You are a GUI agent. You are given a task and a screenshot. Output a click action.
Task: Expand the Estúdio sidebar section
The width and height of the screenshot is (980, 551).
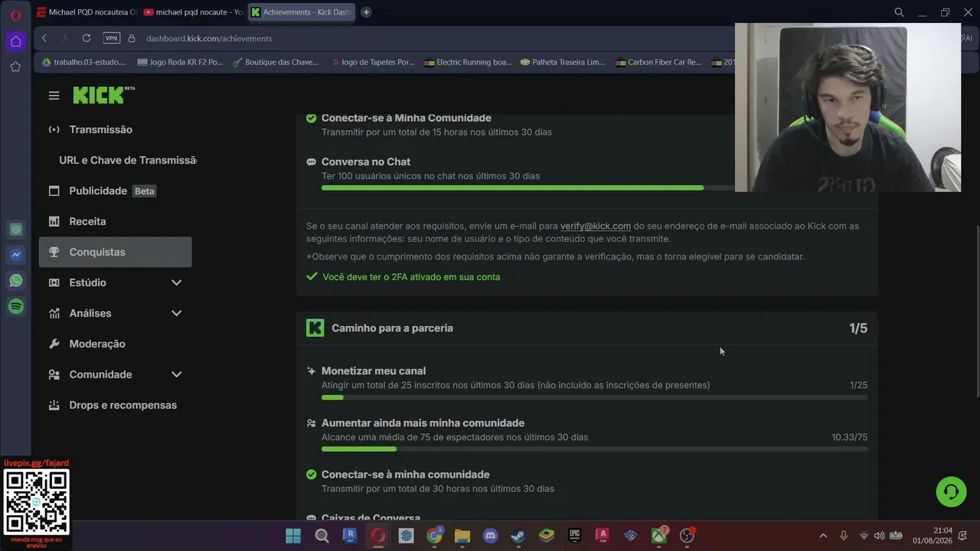click(176, 282)
